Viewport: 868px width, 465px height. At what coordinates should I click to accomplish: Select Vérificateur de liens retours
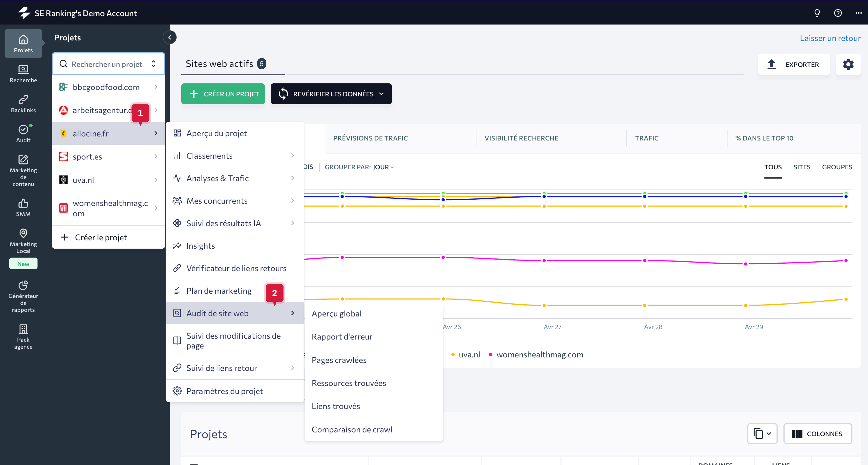tap(235, 268)
